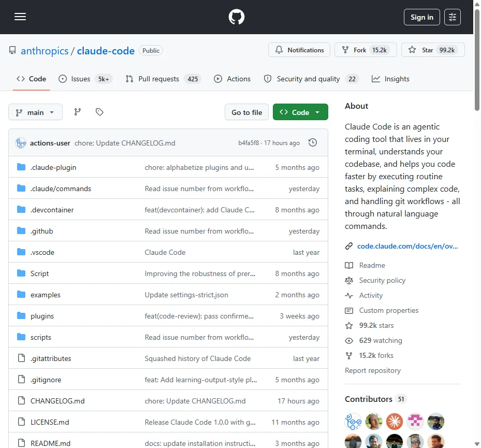Open the Readme via its book icon
This screenshot has width=481, height=448.
(349, 265)
